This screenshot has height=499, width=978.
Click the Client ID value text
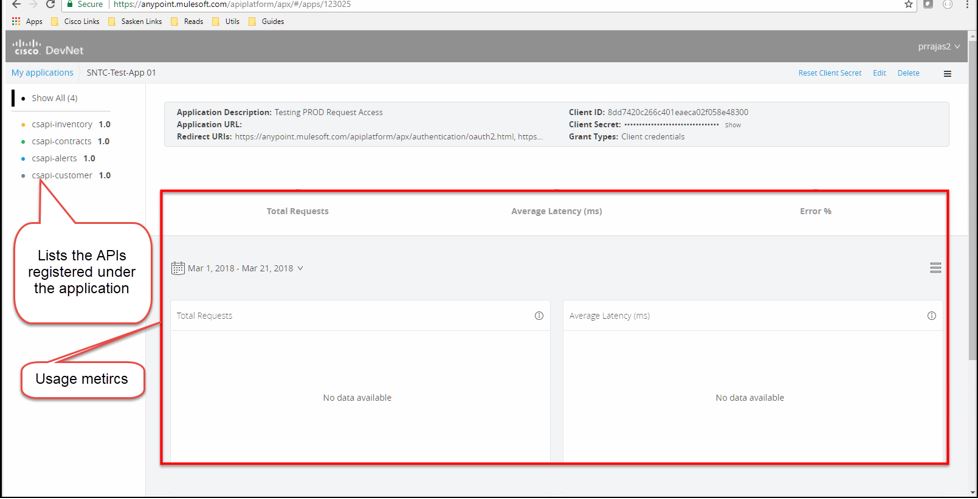coord(678,112)
